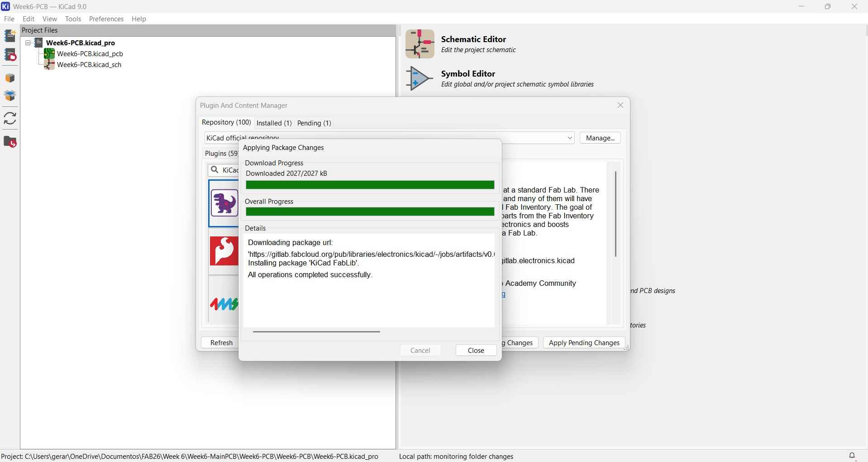The width and height of the screenshot is (868, 462).
Task: Click 'Downloading package url:' log line
Action: pos(291,243)
